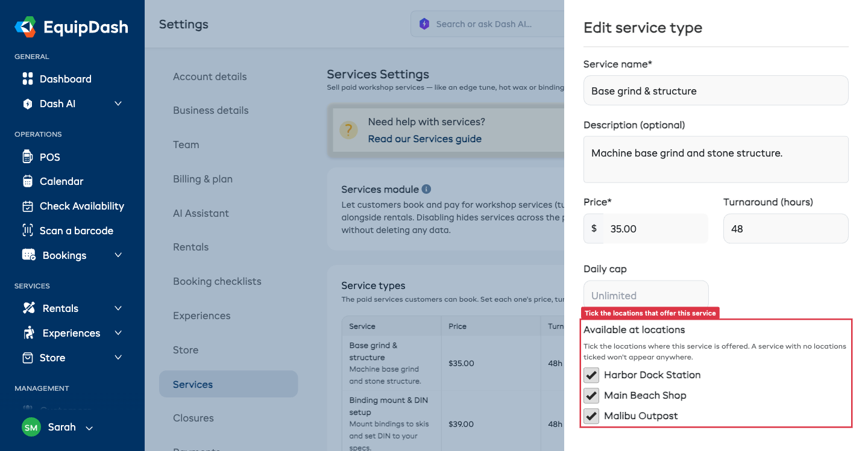The image size is (868, 451).
Task: Untick the Main Beach Shop checkbox
Action: coord(591,396)
